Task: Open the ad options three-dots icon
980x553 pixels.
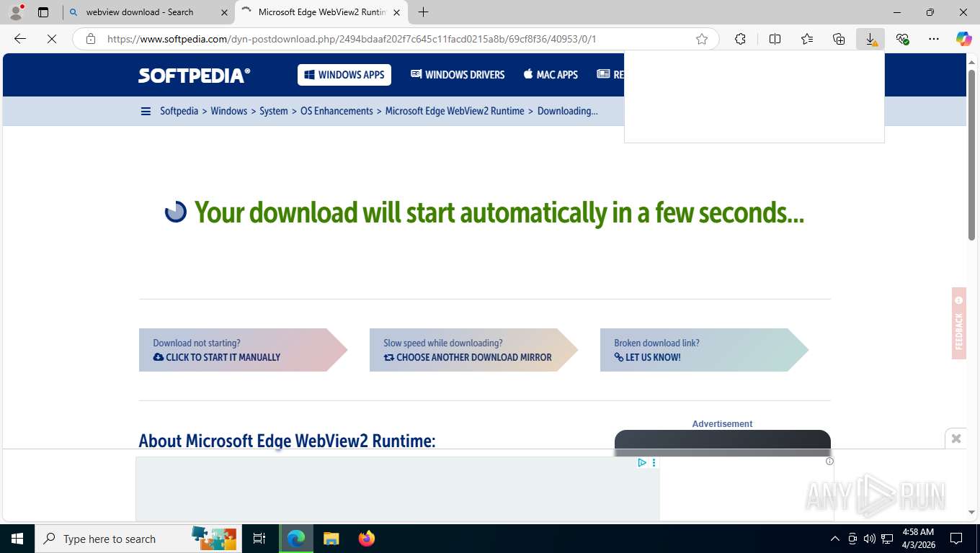Action: click(x=654, y=462)
